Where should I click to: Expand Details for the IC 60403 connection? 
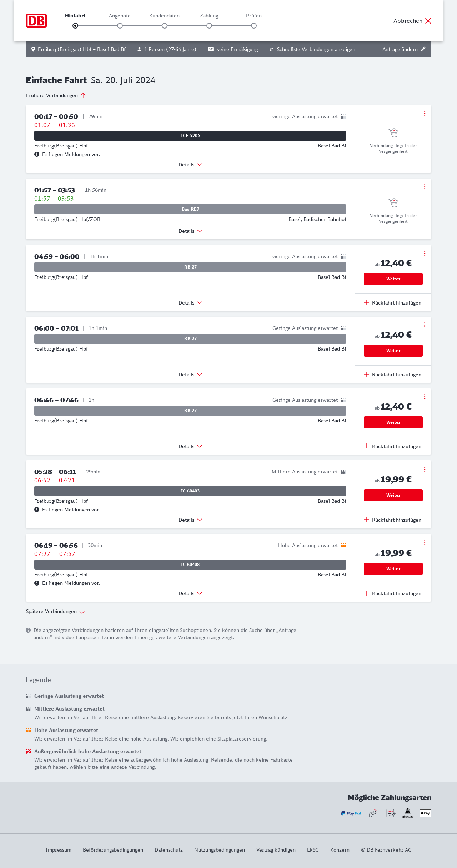[190, 520]
